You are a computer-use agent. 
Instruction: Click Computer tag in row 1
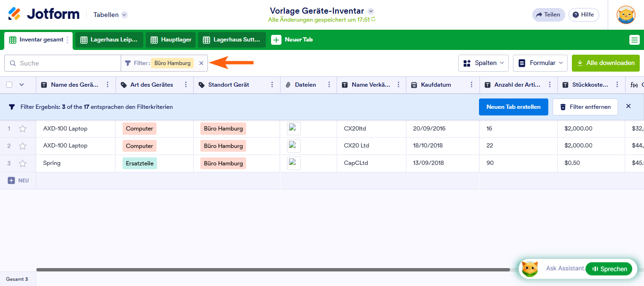(140, 128)
